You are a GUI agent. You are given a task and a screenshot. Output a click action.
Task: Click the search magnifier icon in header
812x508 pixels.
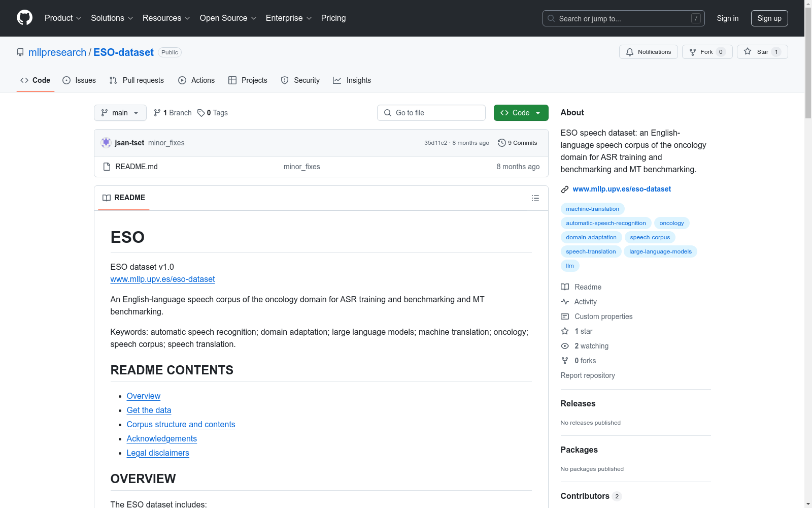(551, 18)
